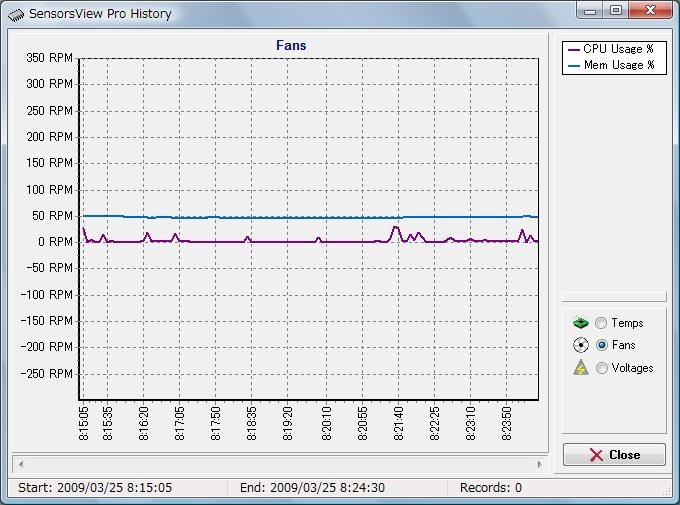The height and width of the screenshot is (505, 680).
Task: Click the Fans chart title
Action: coord(291,46)
